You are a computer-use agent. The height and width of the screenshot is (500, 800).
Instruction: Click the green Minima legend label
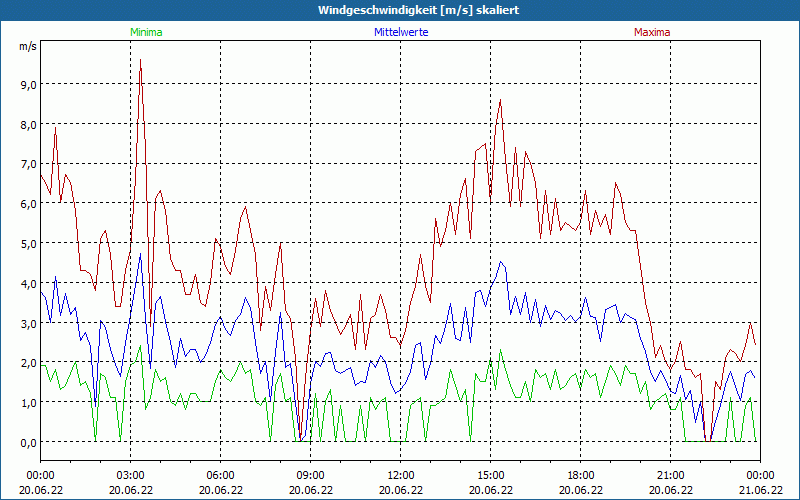[146, 32]
